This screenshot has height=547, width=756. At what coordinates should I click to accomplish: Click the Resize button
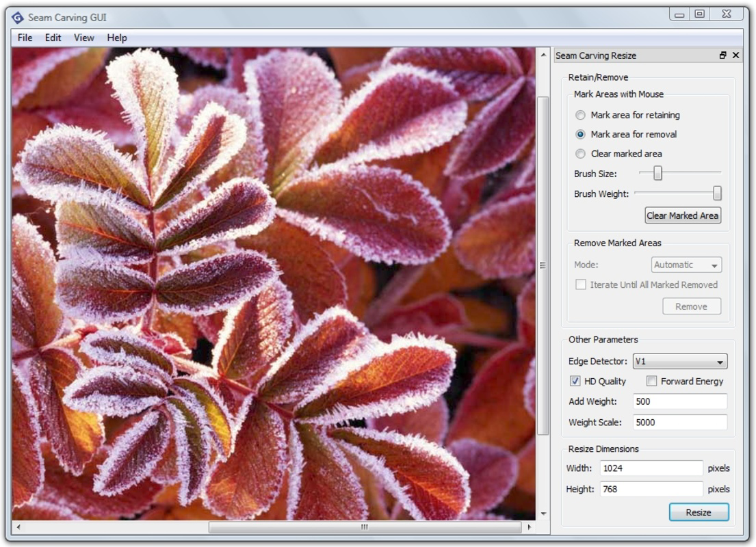(699, 511)
